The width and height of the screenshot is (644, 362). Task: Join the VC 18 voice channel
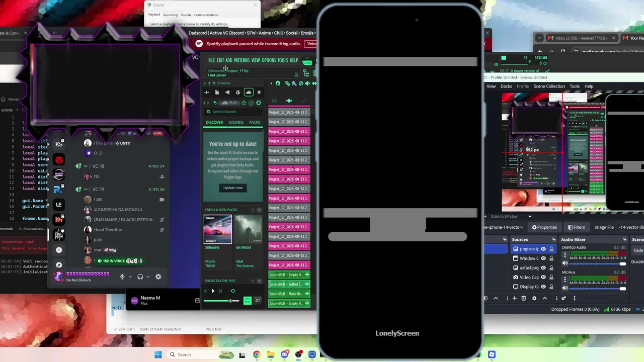(x=120, y=166)
